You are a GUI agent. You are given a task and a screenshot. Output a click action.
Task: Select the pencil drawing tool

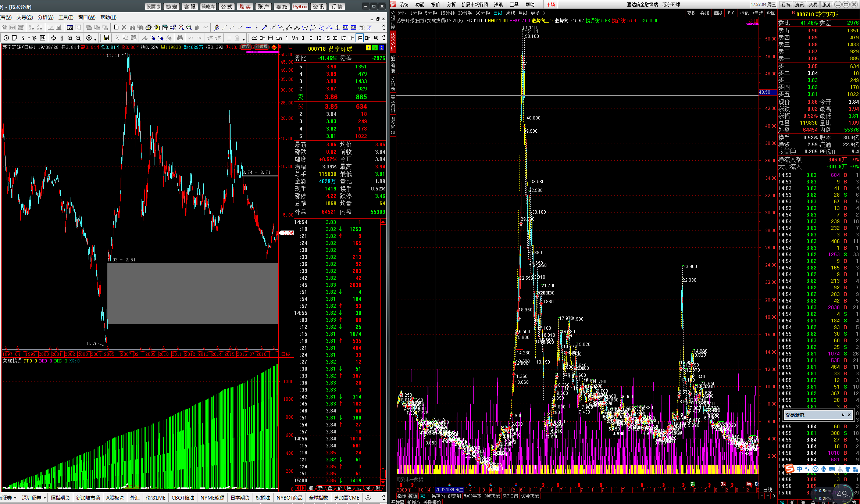217,28
